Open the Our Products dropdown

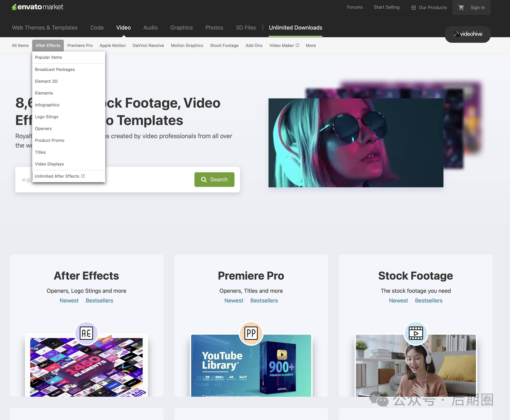429,7
